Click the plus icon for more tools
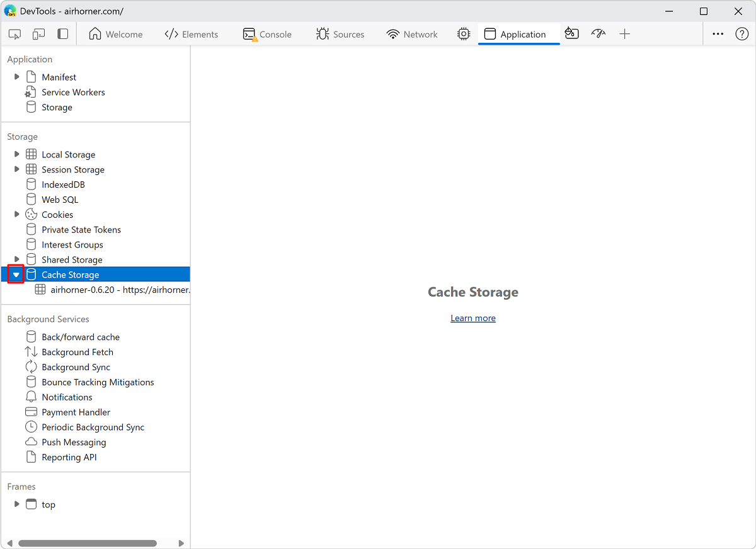Screen dimensions: 756x549 [624, 34]
